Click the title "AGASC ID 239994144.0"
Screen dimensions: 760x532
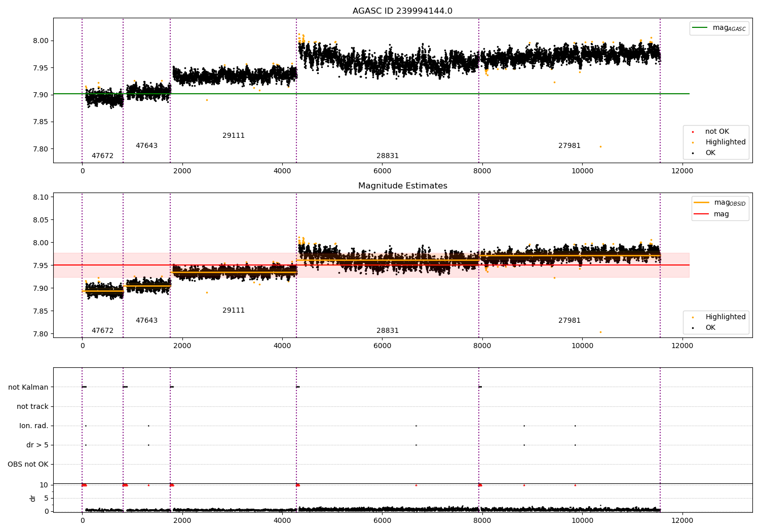pyautogui.click(x=402, y=11)
